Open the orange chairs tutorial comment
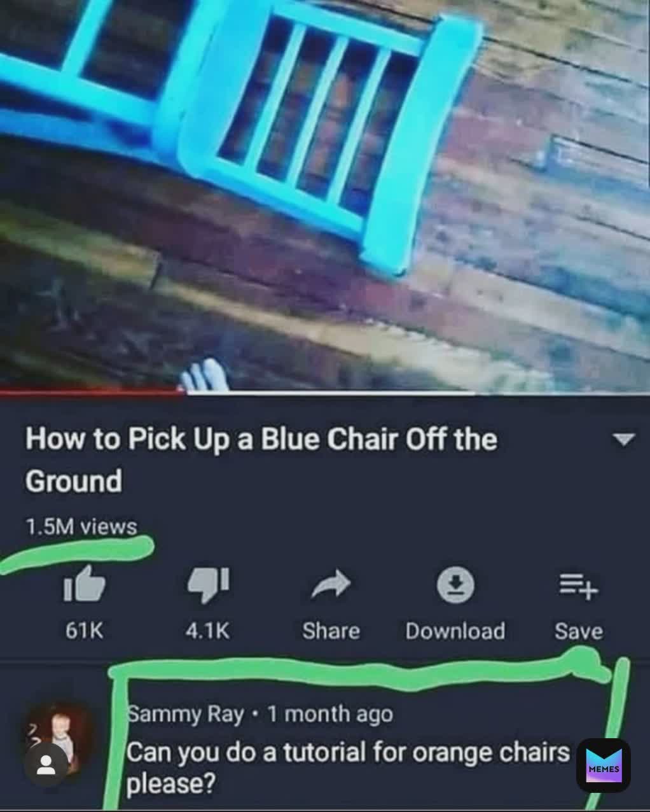This screenshot has height=812, width=650. click(x=348, y=767)
